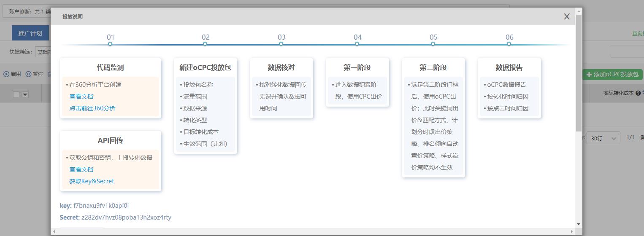Click the API回传 card heading
Image resolution: width=644 pixels, height=236 pixels.
click(x=110, y=140)
